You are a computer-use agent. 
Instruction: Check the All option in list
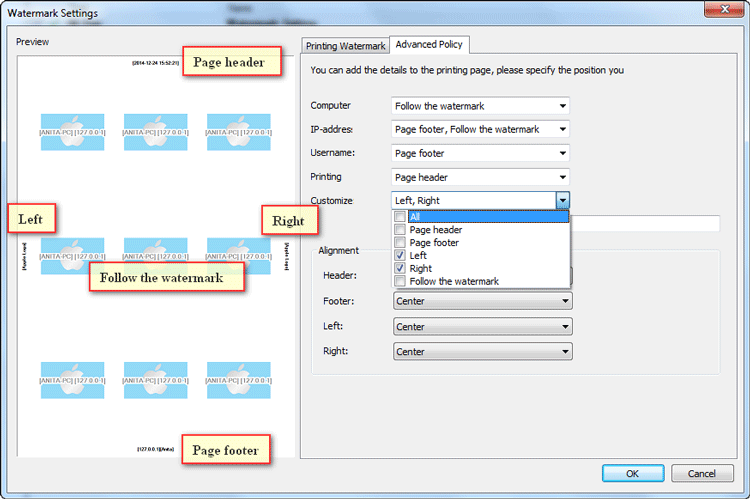click(400, 217)
